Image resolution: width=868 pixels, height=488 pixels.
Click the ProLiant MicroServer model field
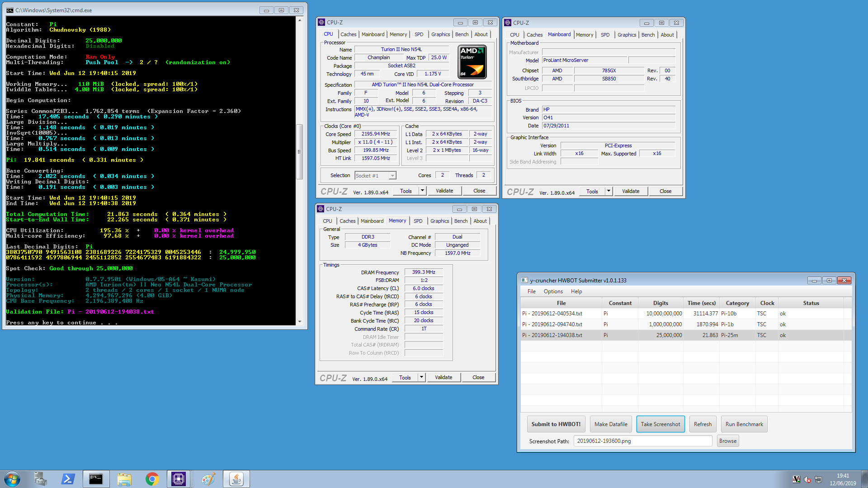[x=584, y=60]
